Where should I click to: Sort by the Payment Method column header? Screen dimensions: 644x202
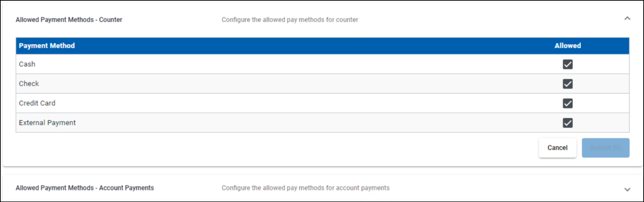[x=47, y=46]
